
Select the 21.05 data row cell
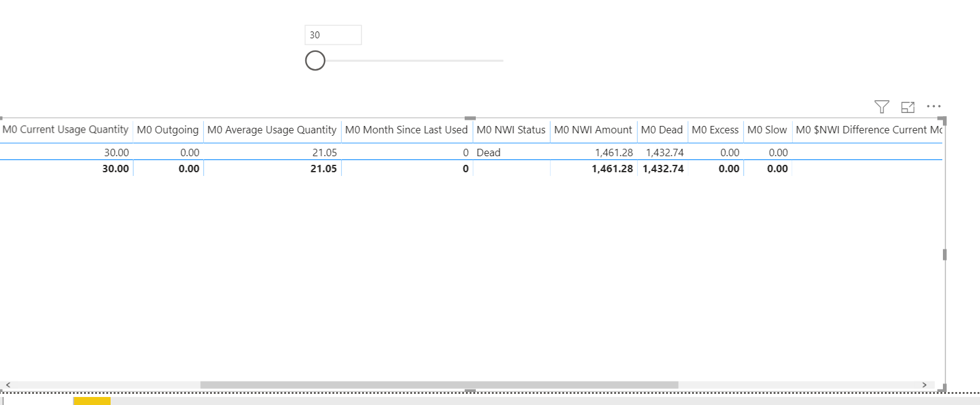pyautogui.click(x=324, y=152)
